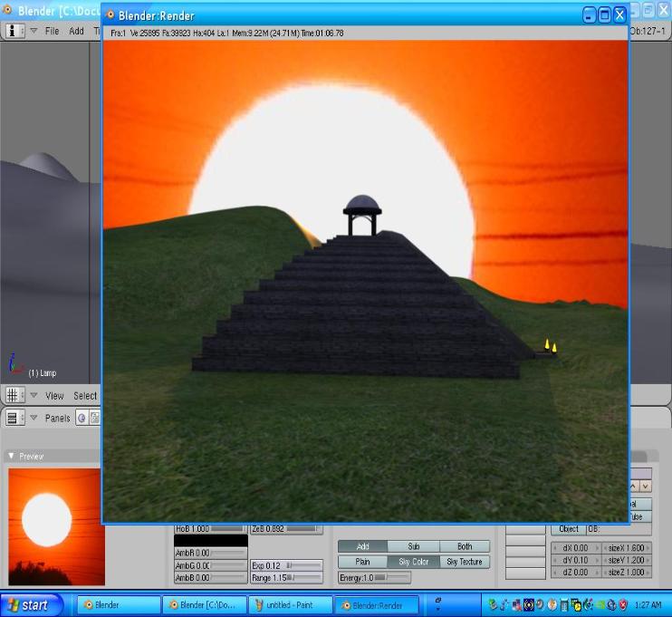Screen dimensions: 672x617
Task: Select the Script context icon beside Panels
Action: [x=94, y=418]
